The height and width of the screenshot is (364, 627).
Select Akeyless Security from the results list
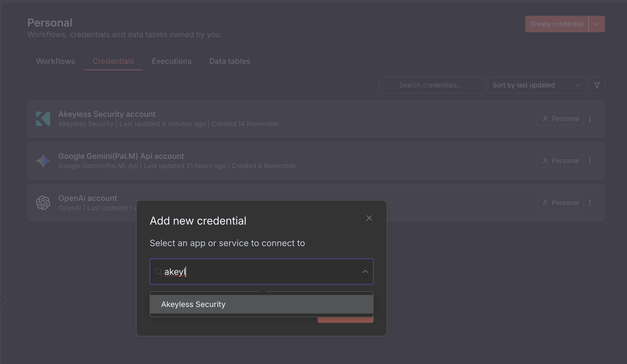(193, 304)
